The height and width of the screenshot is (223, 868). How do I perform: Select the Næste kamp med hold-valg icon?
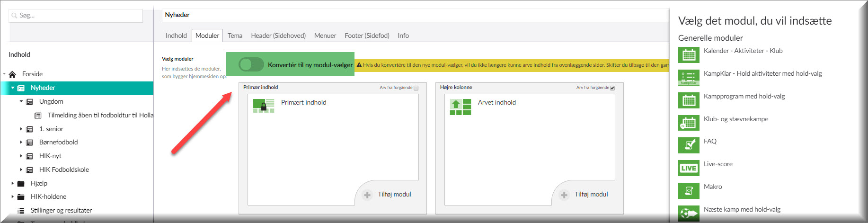point(689,213)
